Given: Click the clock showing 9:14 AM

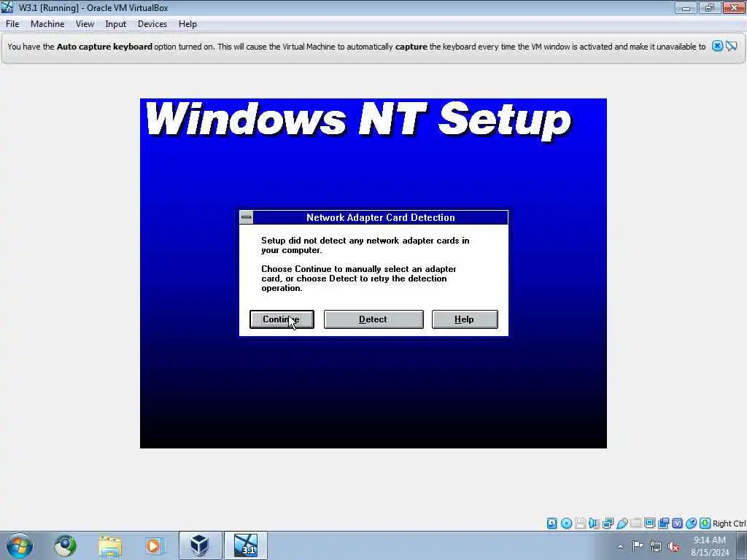Looking at the screenshot, I should coord(709,540).
